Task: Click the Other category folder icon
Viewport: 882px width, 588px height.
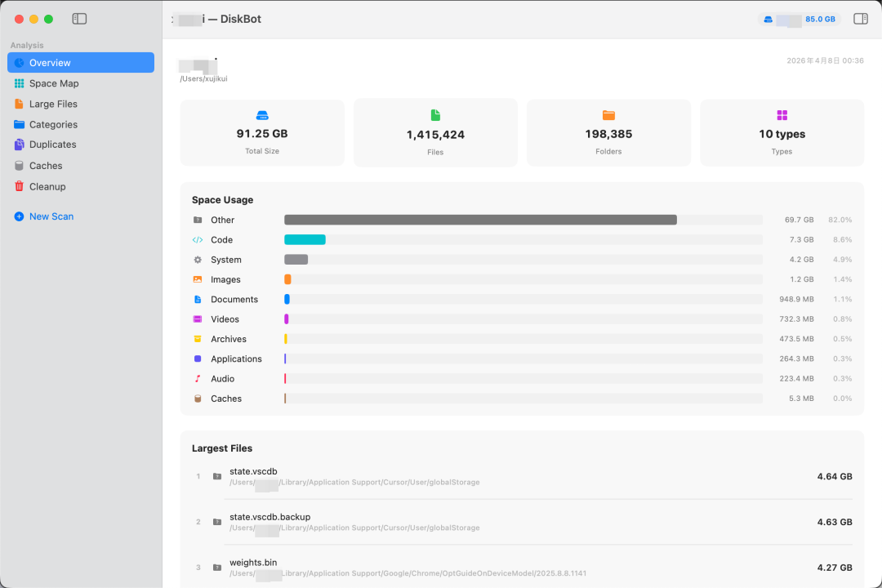Action: (x=198, y=220)
